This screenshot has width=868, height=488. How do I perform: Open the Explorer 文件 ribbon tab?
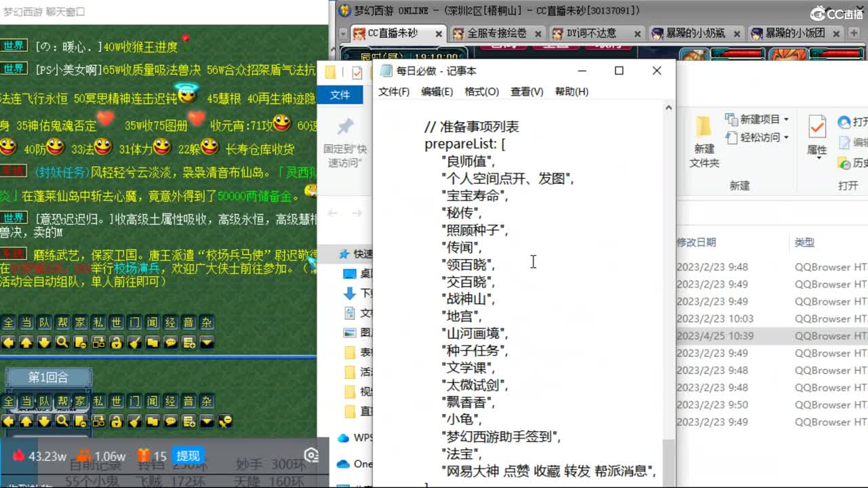(x=340, y=95)
